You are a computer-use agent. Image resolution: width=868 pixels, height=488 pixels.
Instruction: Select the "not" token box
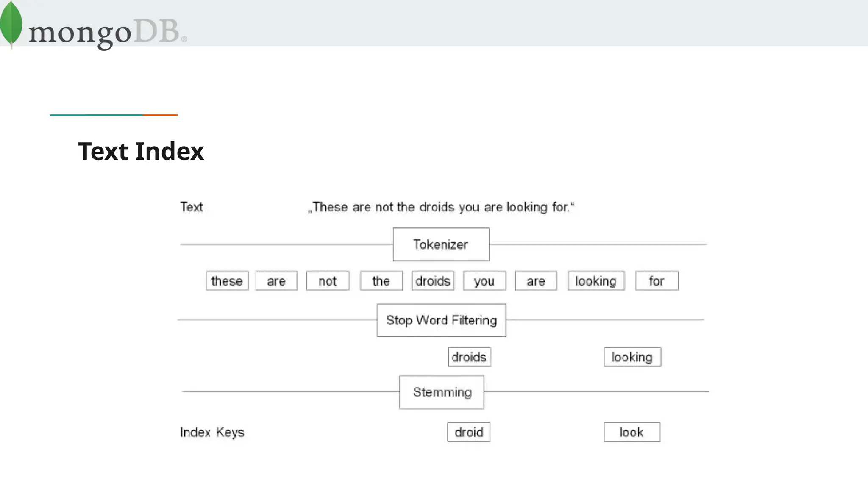point(328,281)
